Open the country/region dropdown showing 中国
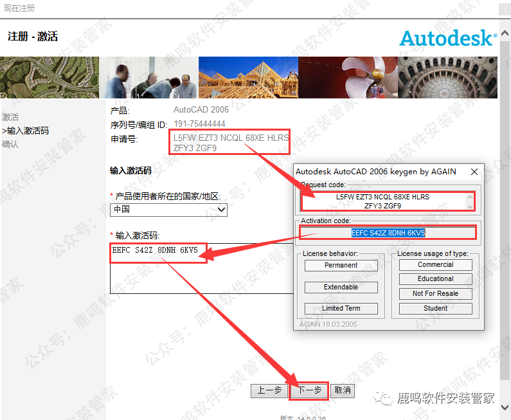Viewport: 511px width, 420px height. coord(169,210)
